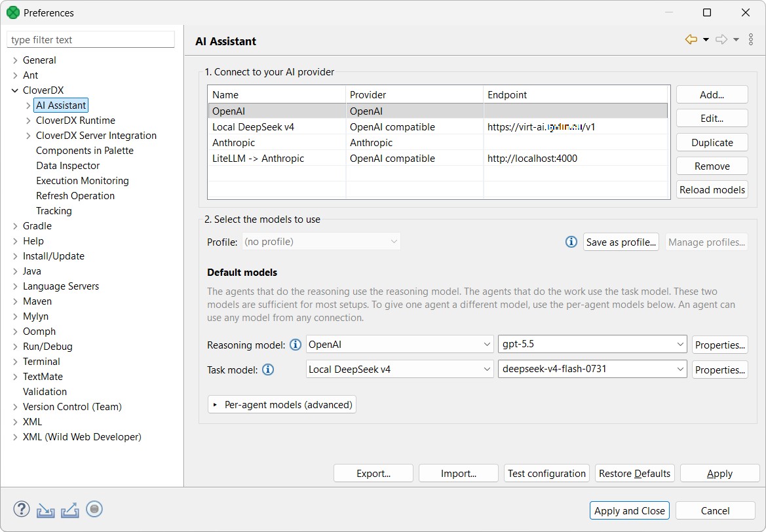The image size is (766, 532).
Task: Open the back history dropdown arrow
Action: (706, 40)
